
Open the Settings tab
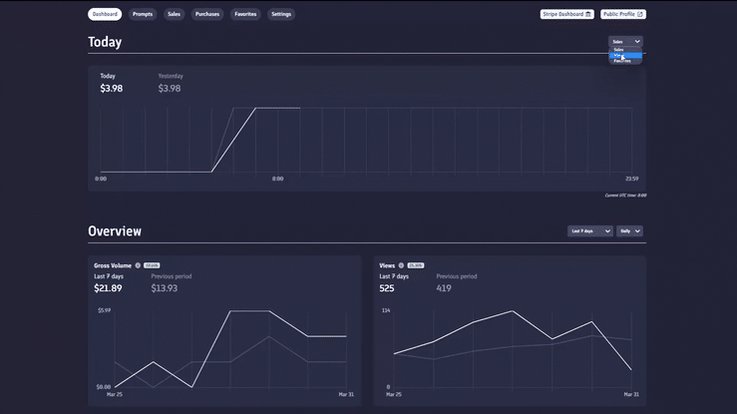[281, 14]
